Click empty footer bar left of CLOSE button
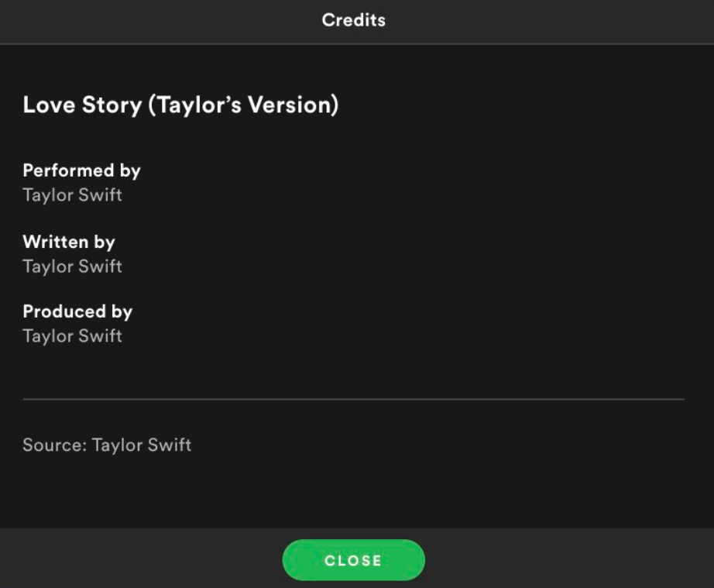The height and width of the screenshot is (588, 714). (x=139, y=560)
